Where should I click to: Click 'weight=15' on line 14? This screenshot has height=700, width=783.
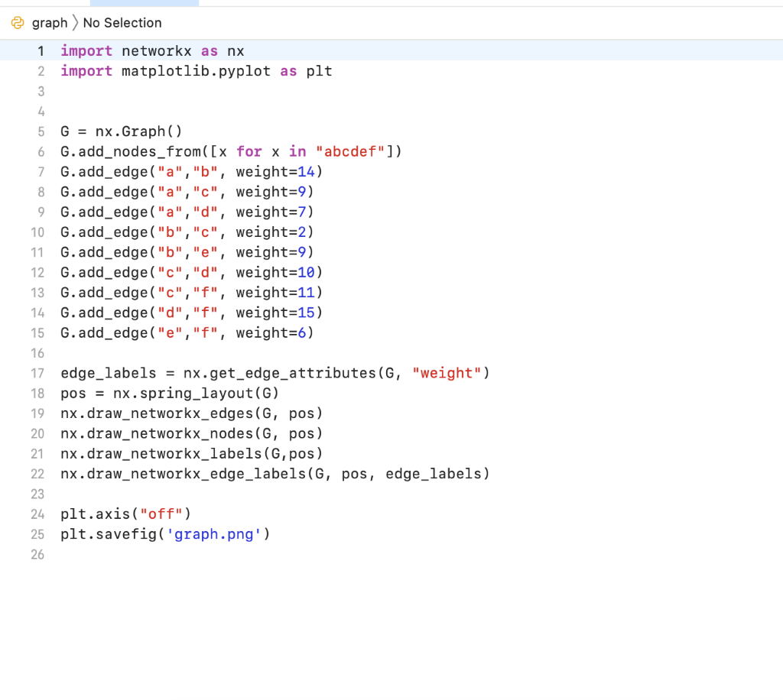275,313
